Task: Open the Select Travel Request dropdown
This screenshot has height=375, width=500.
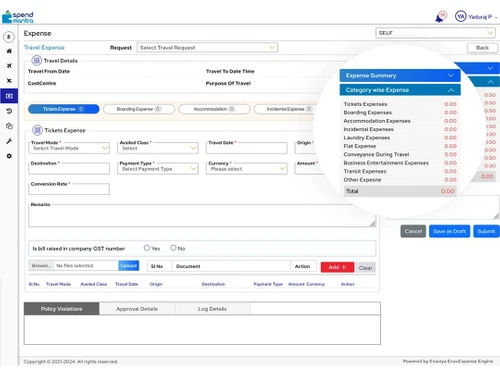Action: pos(207,48)
